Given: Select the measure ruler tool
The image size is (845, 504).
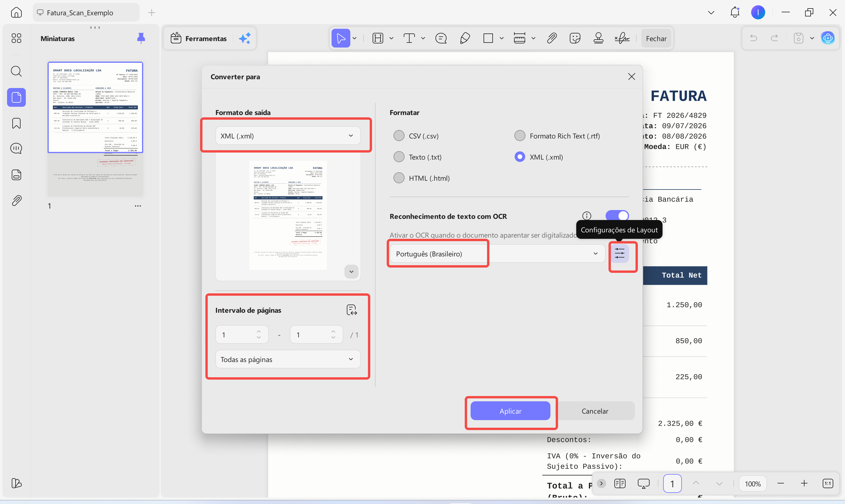Looking at the screenshot, I should tap(520, 38).
